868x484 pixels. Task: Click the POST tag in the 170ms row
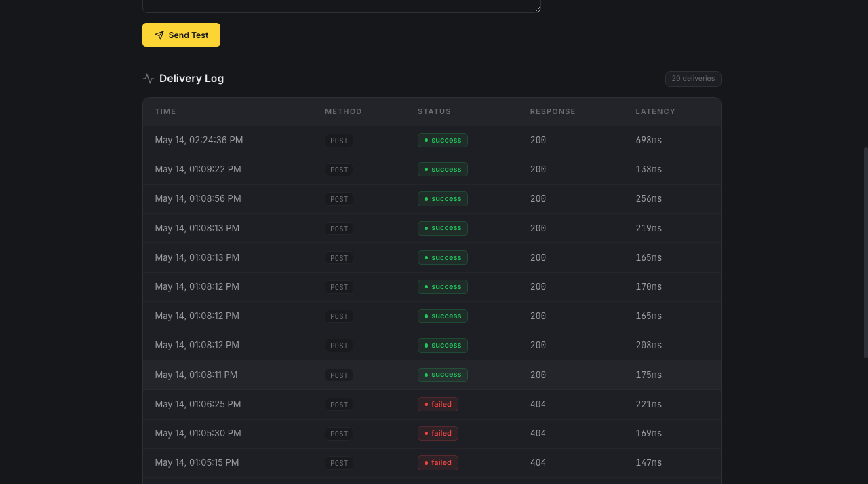coord(339,287)
